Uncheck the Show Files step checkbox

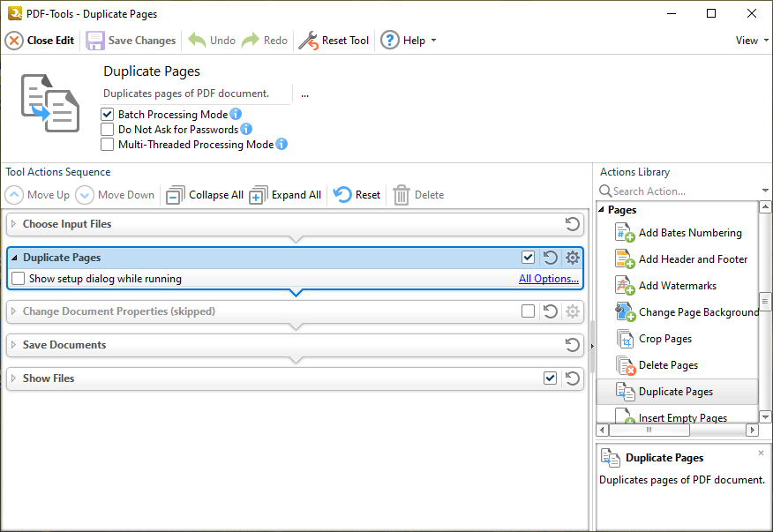coord(550,378)
